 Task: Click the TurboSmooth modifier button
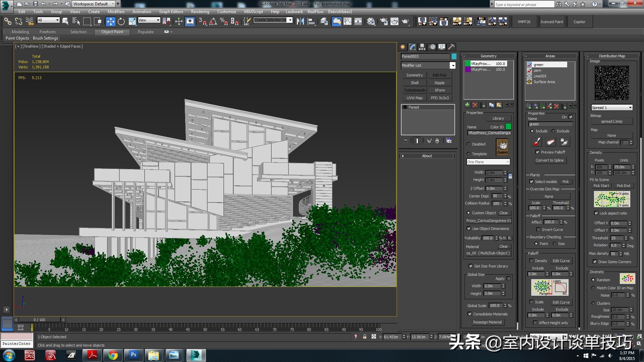tap(415, 90)
